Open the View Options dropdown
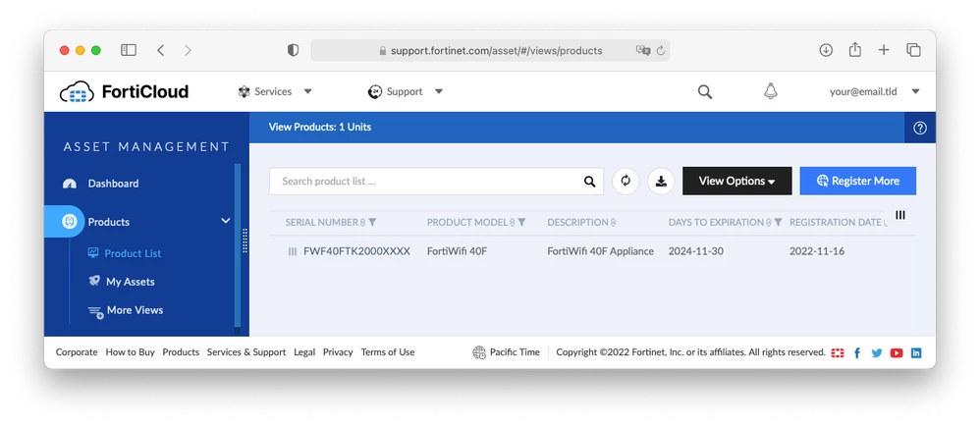Screen dimensions: 980x427 point(736,182)
